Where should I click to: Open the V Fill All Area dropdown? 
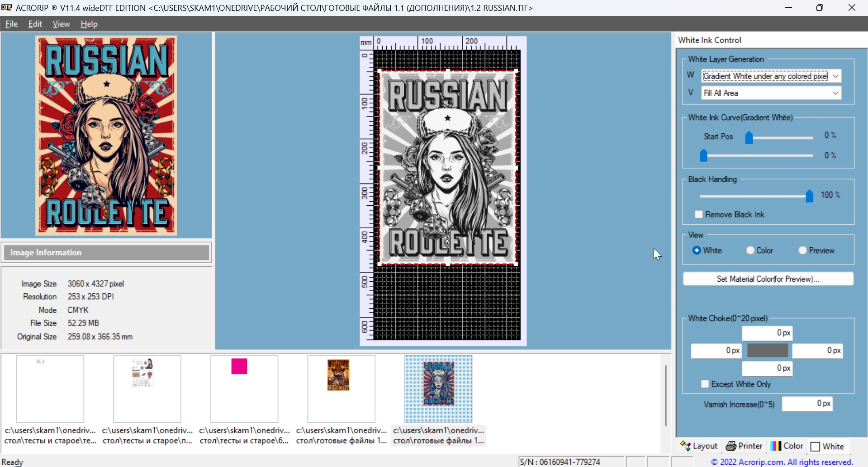836,93
